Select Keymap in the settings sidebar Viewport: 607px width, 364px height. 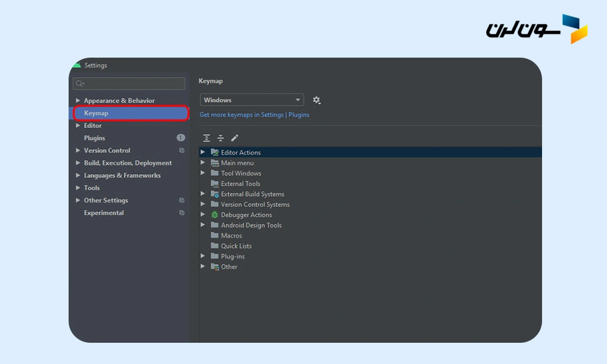pos(131,113)
